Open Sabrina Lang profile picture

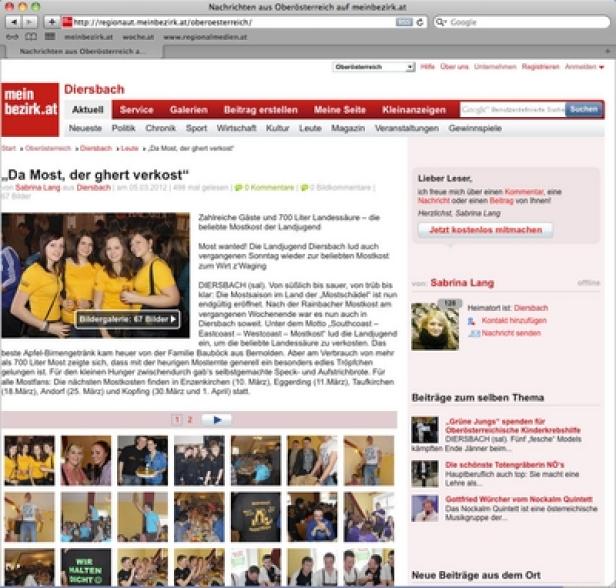435,326
